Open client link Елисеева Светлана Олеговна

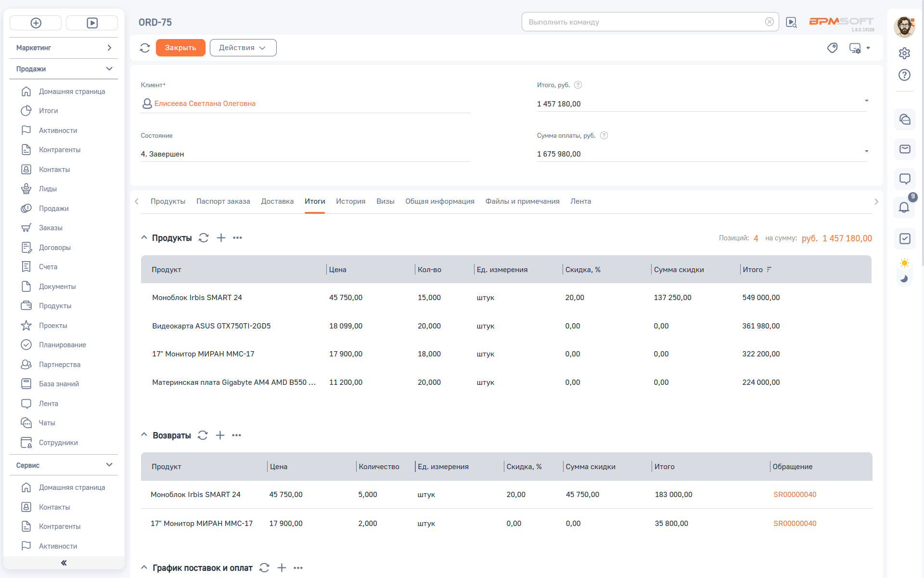click(x=205, y=104)
